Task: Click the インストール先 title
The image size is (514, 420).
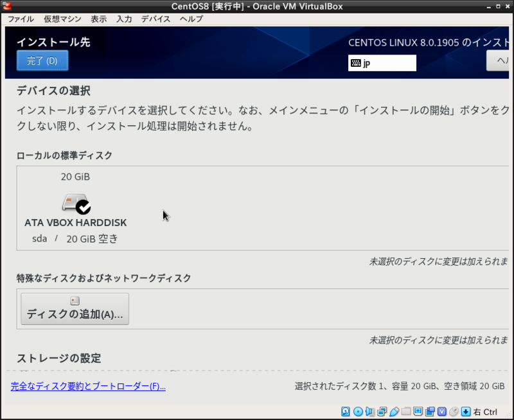Action: (53, 42)
